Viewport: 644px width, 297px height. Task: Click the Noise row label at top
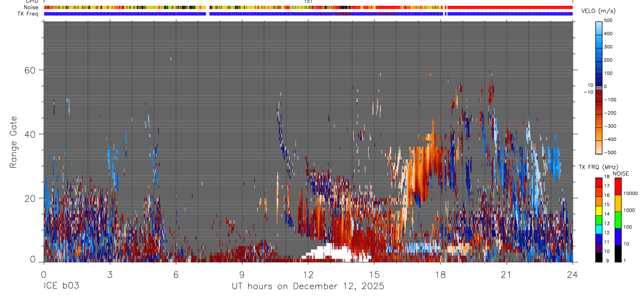(31, 7)
